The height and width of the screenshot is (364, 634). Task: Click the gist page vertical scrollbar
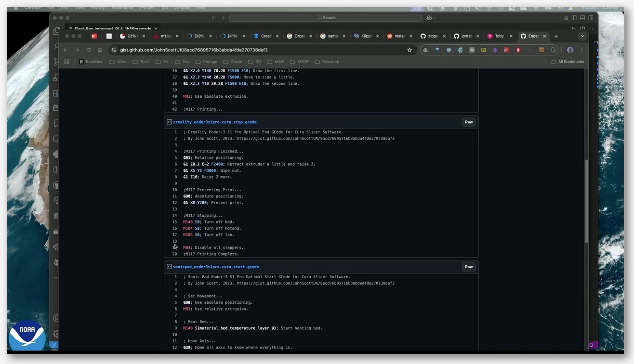tap(586, 201)
